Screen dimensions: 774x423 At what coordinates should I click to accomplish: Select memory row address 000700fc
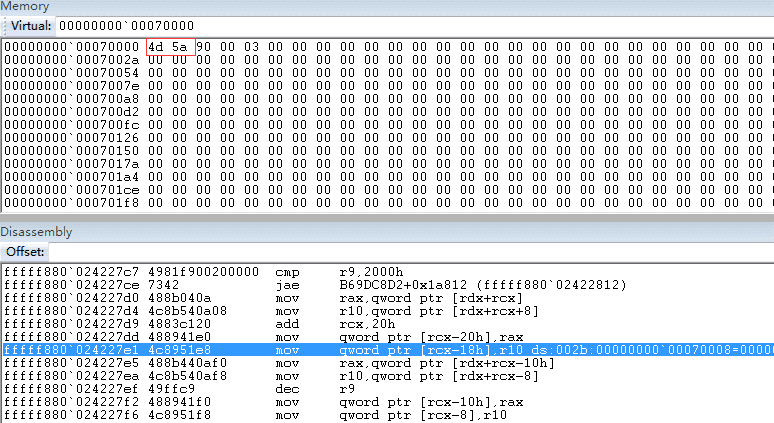[x=72, y=125]
